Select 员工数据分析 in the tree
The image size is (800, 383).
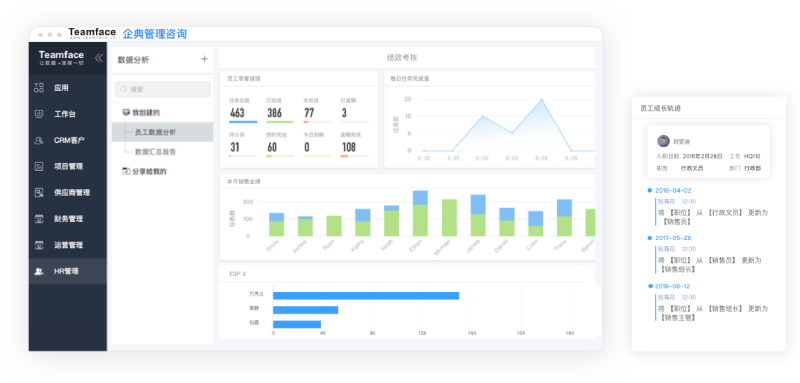162,132
